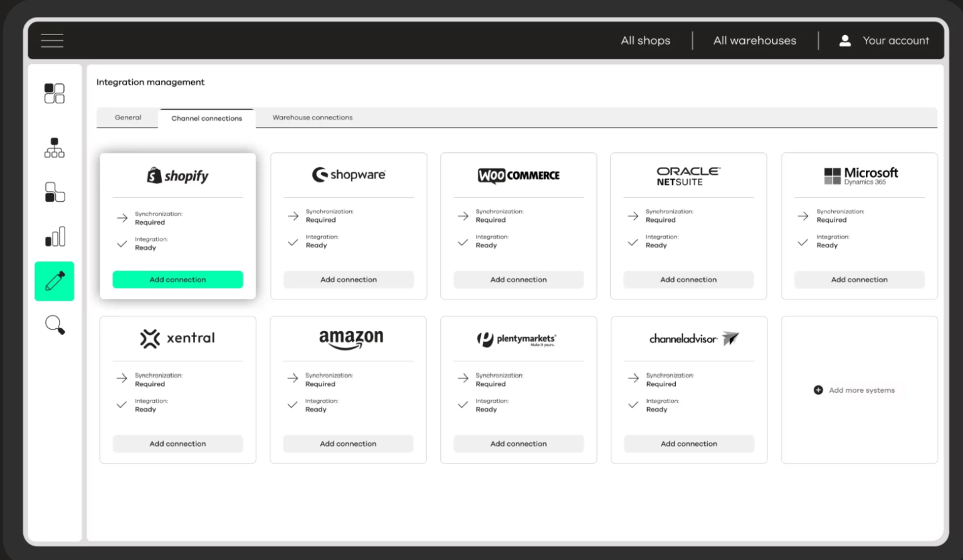Open the hamburger menu icon
The height and width of the screenshot is (560, 963).
click(x=52, y=41)
